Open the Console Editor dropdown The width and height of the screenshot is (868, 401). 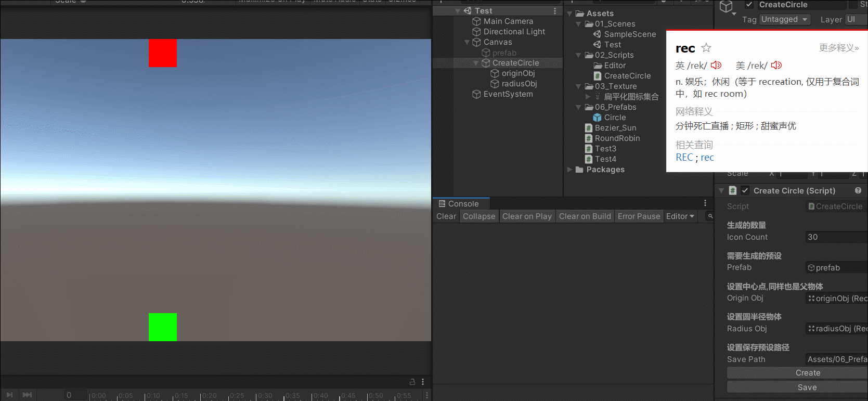click(680, 216)
